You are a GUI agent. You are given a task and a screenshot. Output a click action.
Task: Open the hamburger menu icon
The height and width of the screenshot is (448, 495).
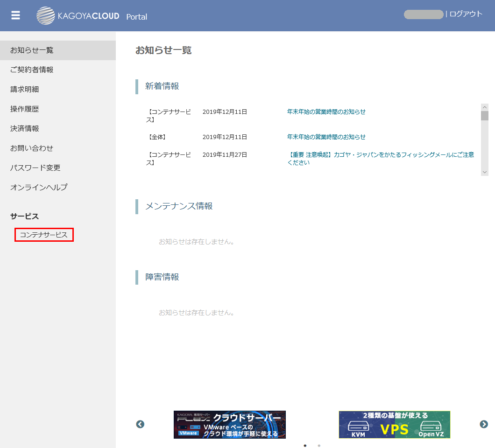pos(15,15)
